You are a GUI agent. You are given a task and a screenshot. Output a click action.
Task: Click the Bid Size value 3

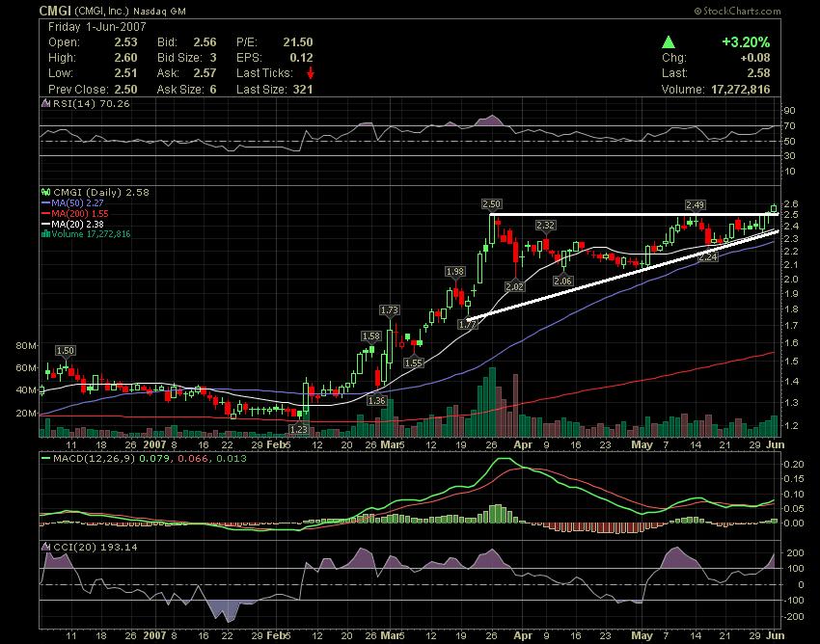click(x=213, y=58)
